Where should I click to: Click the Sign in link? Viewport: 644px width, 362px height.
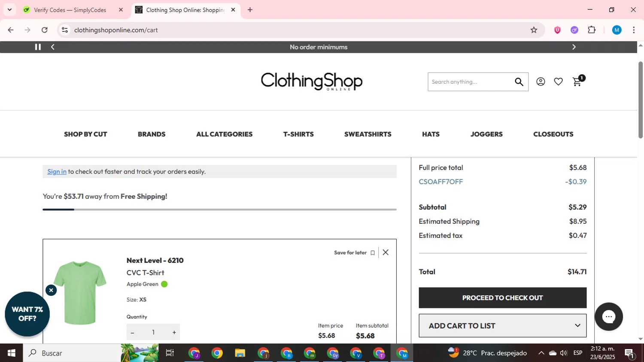pos(57,171)
